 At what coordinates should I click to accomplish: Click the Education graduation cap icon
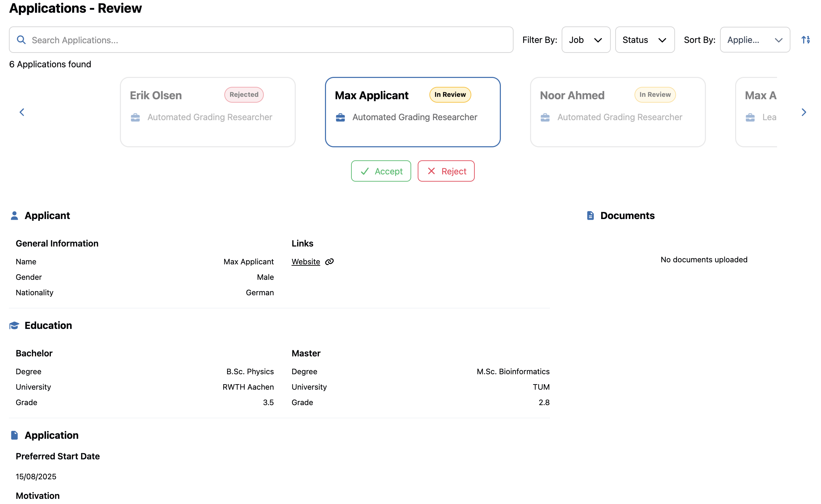pos(14,325)
